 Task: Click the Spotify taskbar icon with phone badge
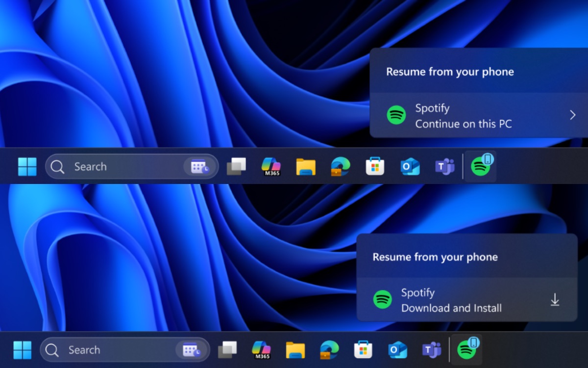pyautogui.click(x=480, y=166)
